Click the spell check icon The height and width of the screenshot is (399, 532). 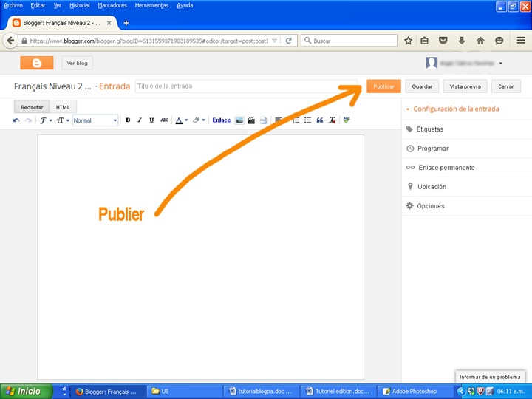[347, 120]
